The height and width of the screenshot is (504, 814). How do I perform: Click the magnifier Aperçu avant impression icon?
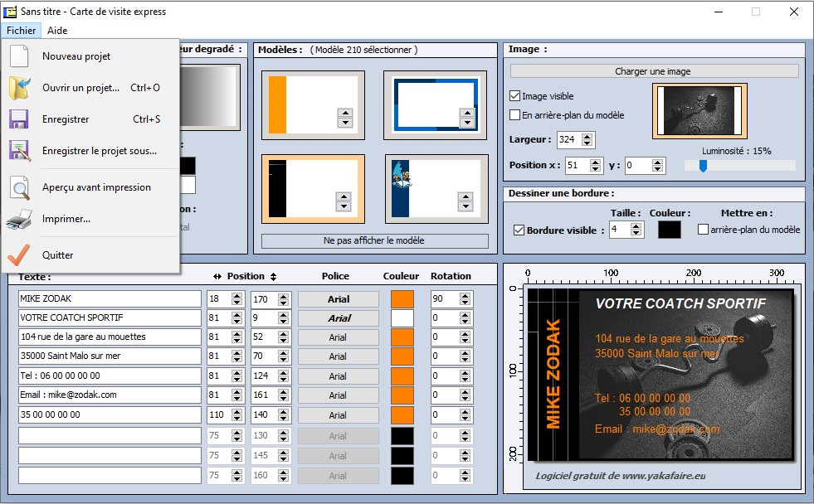coord(18,187)
